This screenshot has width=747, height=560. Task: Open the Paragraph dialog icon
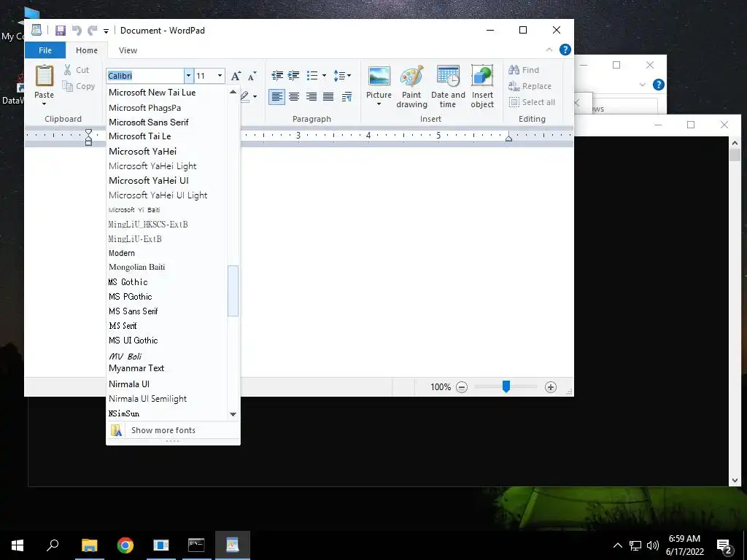pos(347,97)
